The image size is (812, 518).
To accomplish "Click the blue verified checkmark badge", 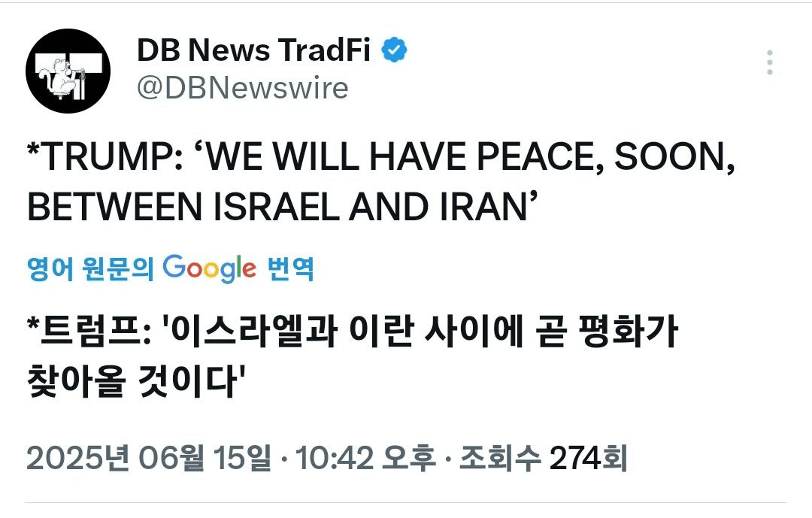I will (394, 50).
